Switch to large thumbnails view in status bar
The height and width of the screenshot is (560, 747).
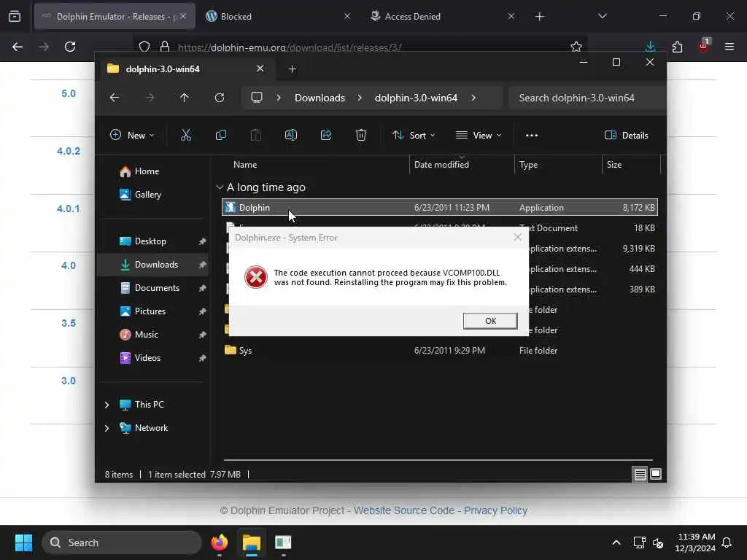656,474
